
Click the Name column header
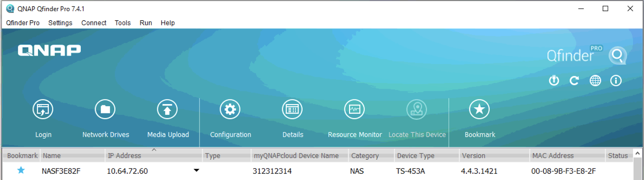coord(52,155)
